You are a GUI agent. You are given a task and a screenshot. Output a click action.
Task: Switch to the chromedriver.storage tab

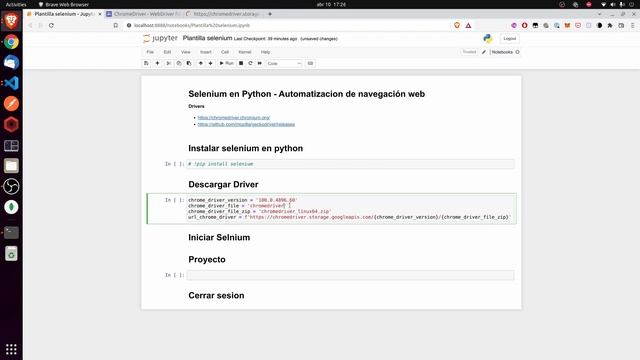pyautogui.click(x=223, y=14)
